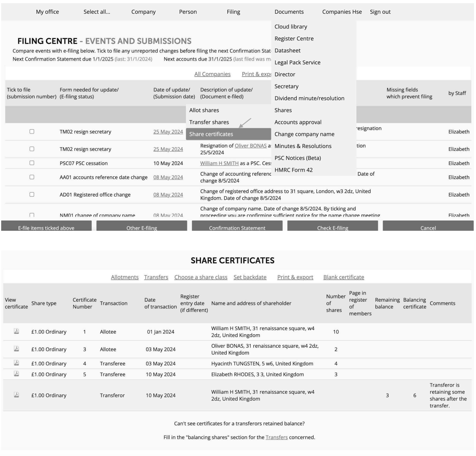
Task: Tick AA01 accounts reference date change checkbox
Action: pyautogui.click(x=32, y=177)
